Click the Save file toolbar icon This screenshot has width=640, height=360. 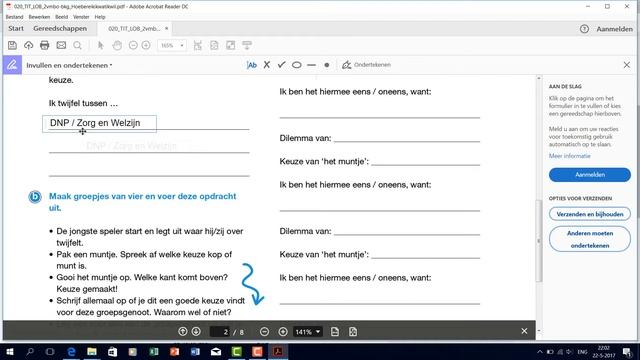pyautogui.click(x=12, y=45)
